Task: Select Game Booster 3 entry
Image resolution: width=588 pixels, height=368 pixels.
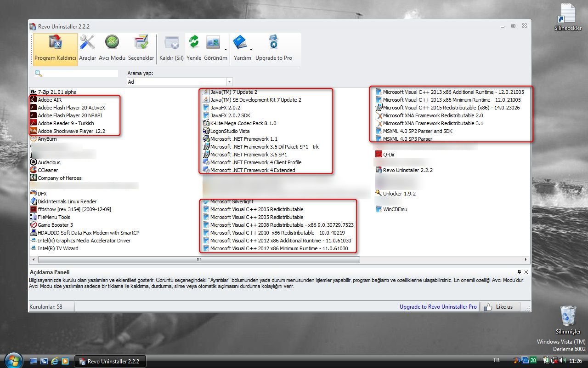Action: (x=51, y=225)
